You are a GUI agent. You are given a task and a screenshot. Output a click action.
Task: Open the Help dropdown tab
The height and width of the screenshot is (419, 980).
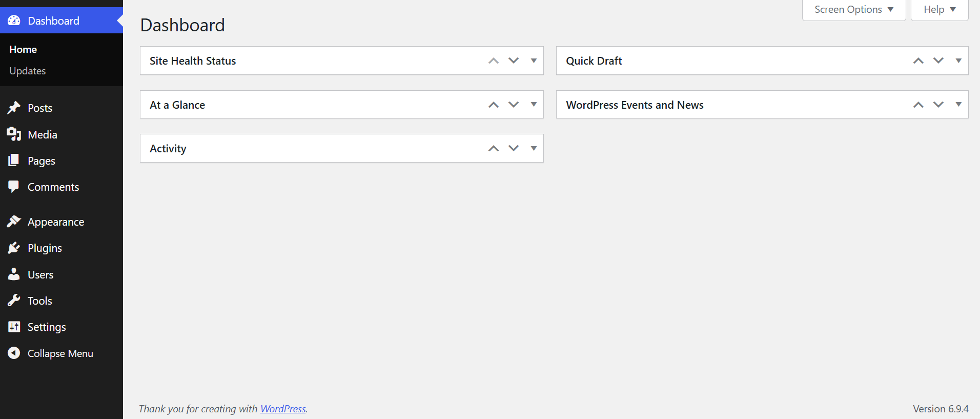tap(940, 10)
